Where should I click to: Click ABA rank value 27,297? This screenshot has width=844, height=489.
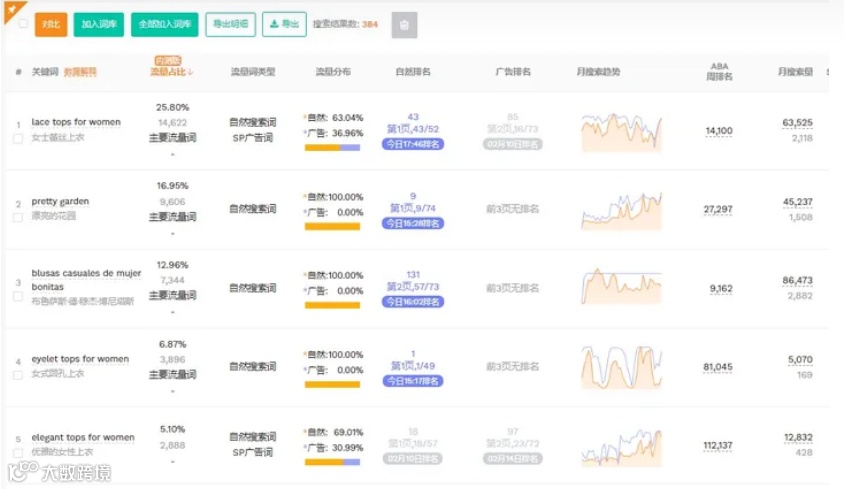(x=718, y=209)
